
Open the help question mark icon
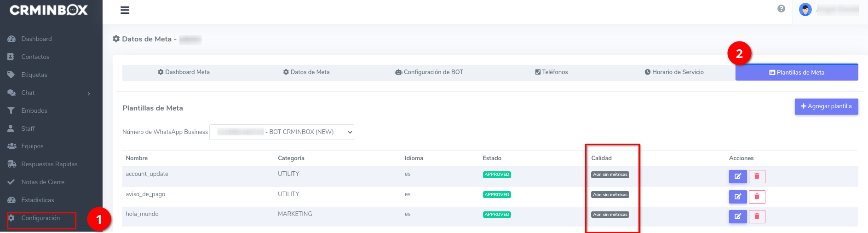pos(781,9)
